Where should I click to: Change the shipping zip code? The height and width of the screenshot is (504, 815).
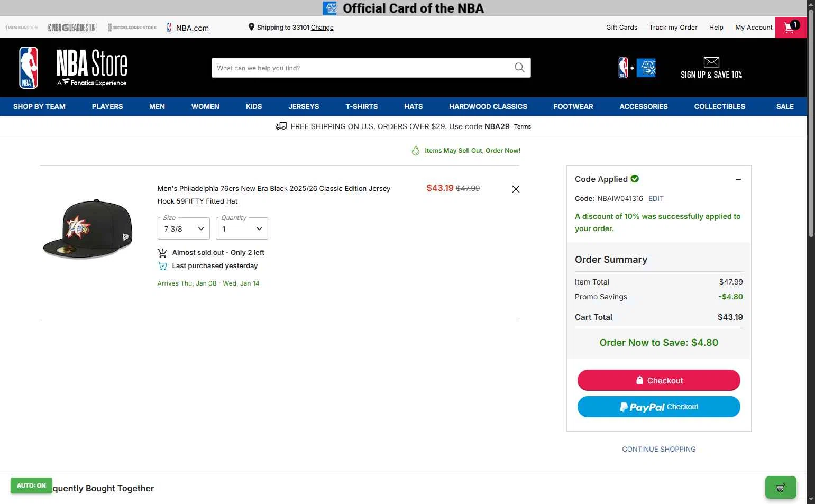322,28
